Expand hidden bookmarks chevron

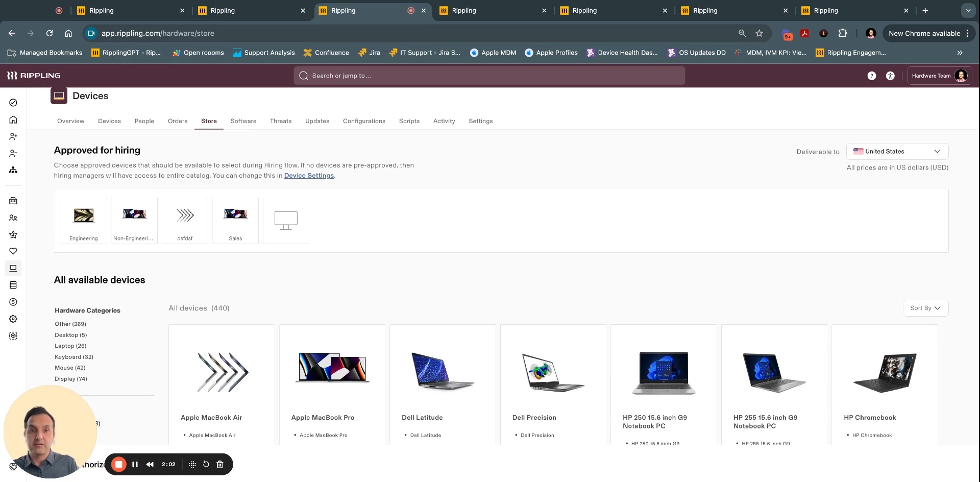point(960,53)
